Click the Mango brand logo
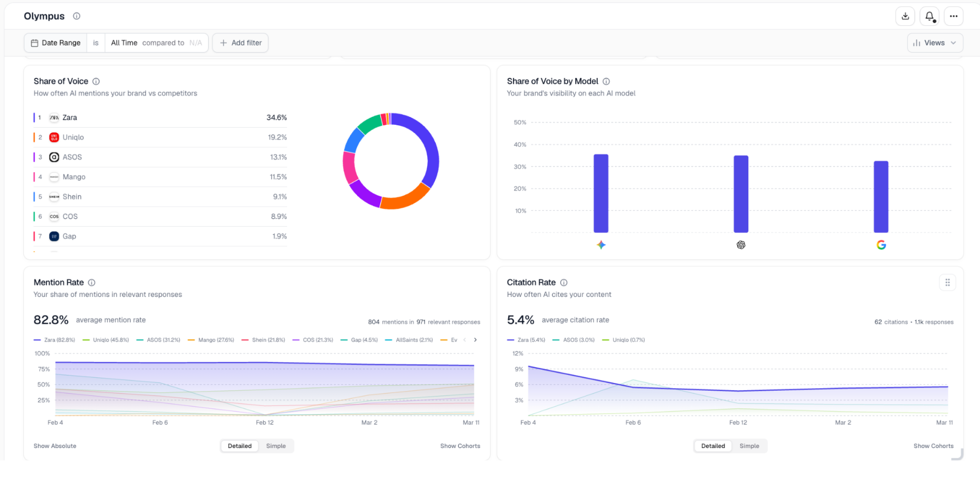 54,177
